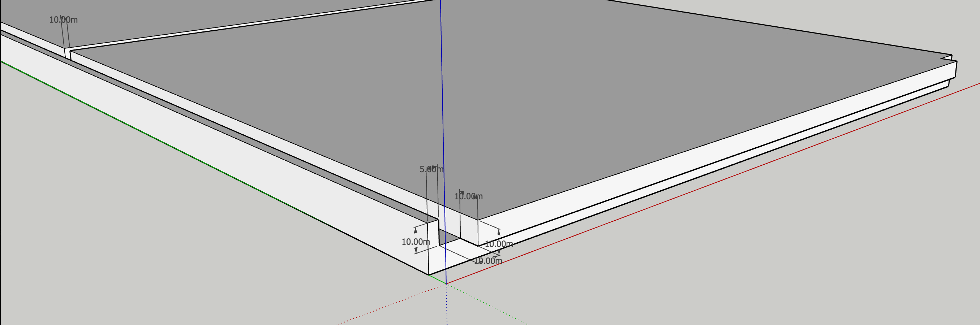
Task: Select the 10.00m dimension in the top-left corner
Action: pyautogui.click(x=63, y=20)
